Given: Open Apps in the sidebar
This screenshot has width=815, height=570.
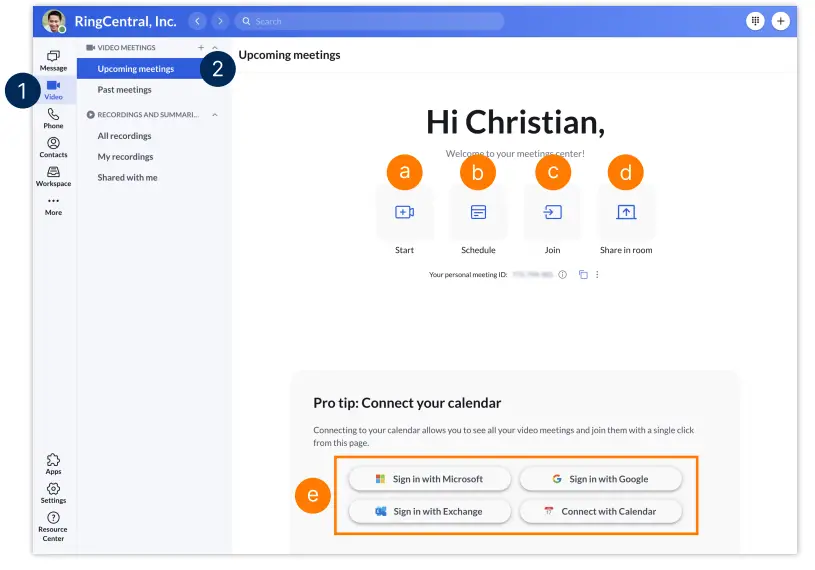Looking at the screenshot, I should tap(53, 464).
